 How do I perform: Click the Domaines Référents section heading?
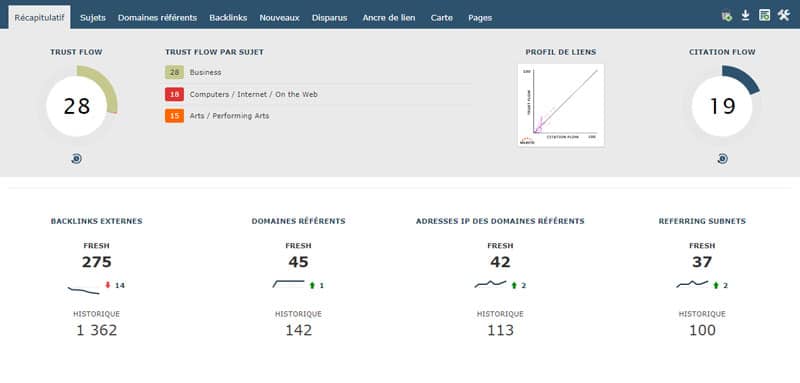click(x=298, y=221)
